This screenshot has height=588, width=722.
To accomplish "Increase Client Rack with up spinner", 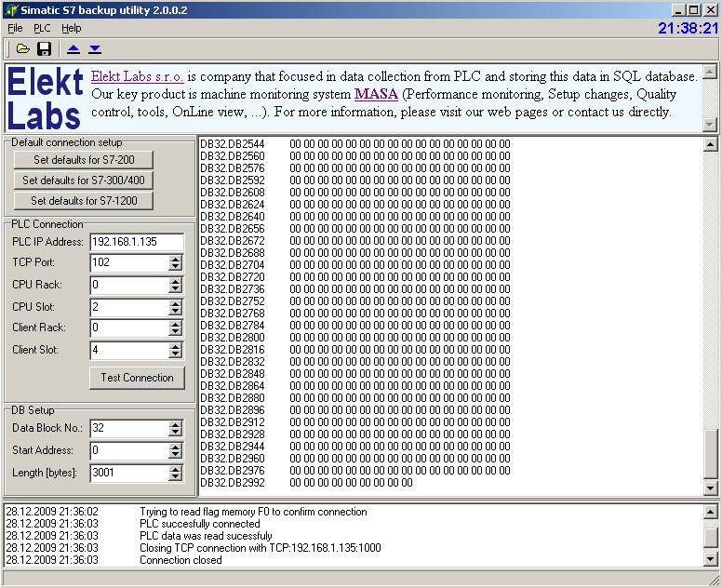I will click(x=175, y=324).
